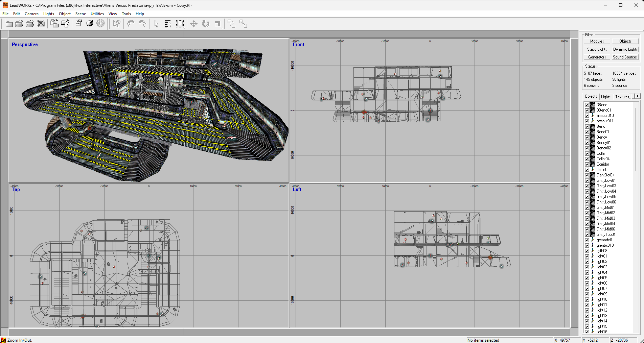
Task: Open the File menu
Action: coord(5,14)
